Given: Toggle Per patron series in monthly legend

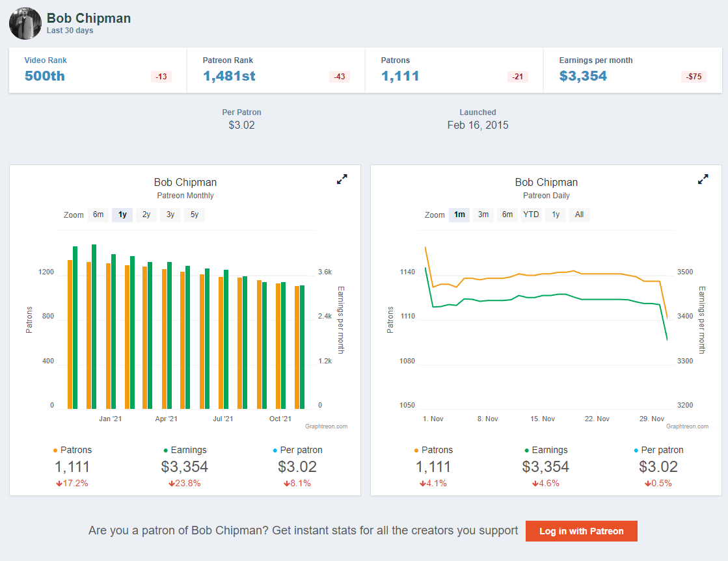Looking at the screenshot, I should (x=297, y=450).
